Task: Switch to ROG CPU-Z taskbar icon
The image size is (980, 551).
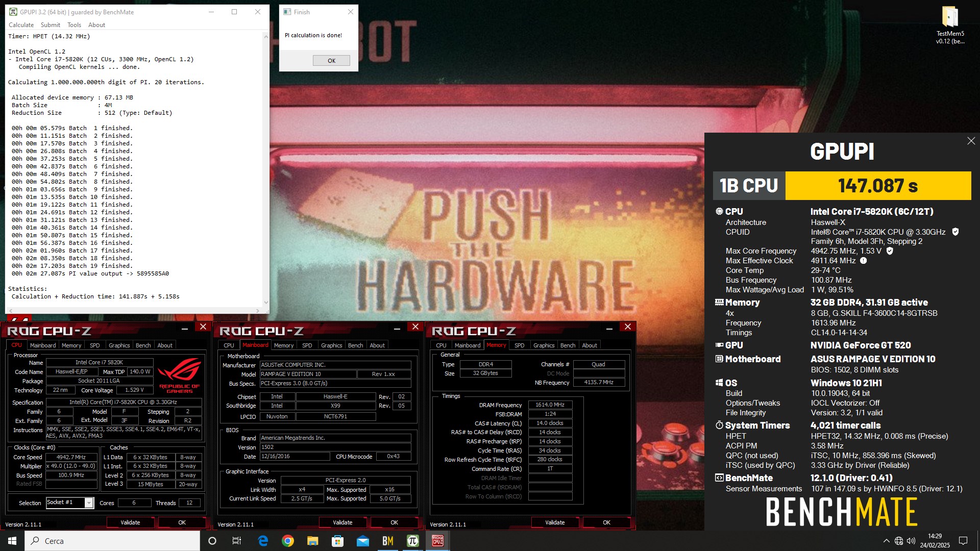Action: (437, 541)
